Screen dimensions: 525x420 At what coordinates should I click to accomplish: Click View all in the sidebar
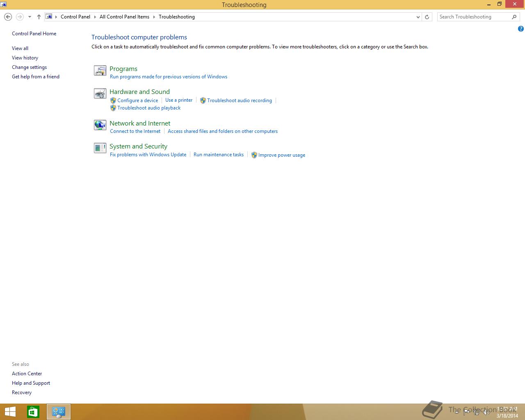coord(20,48)
